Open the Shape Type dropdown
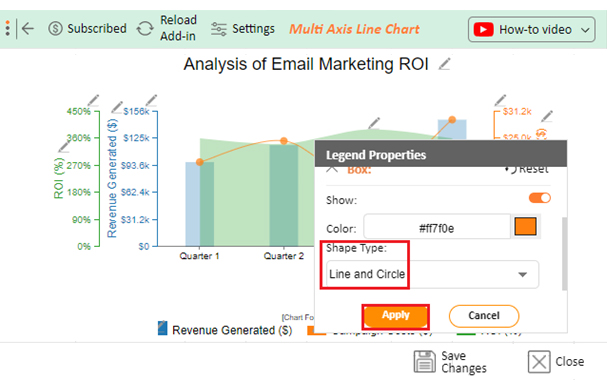The height and width of the screenshot is (390, 607). click(432, 274)
